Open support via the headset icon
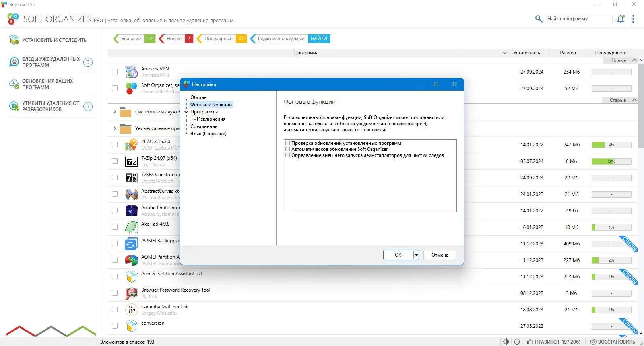This screenshot has height=346, width=644. pyautogui.click(x=517, y=342)
